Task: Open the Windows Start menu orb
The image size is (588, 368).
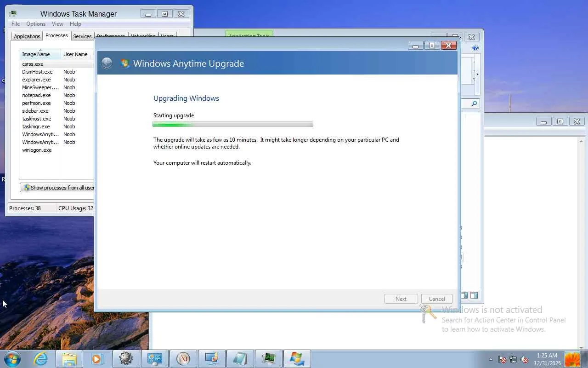Action: coord(12,359)
